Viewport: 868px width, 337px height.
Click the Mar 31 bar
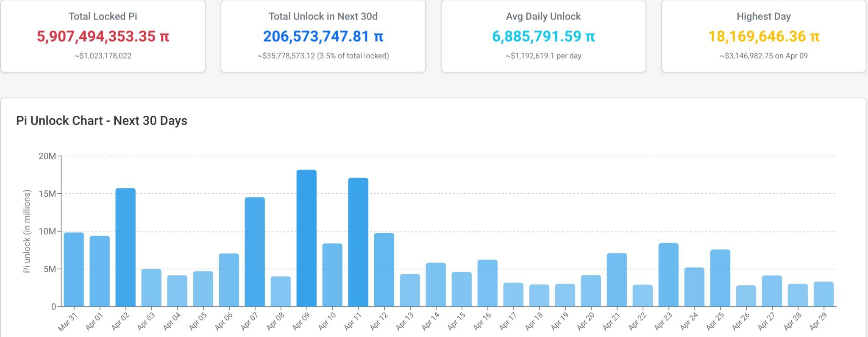74,270
